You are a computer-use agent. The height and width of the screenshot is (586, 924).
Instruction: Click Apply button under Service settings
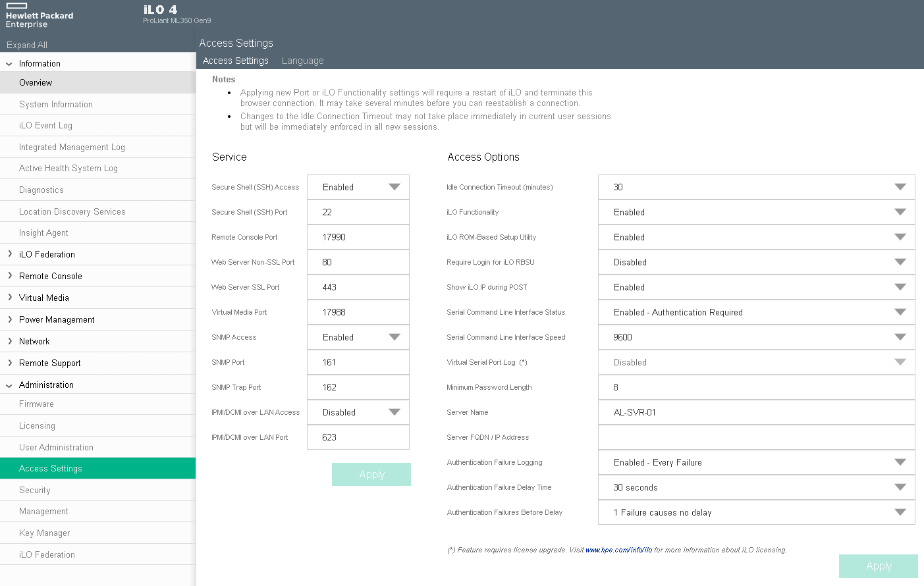pos(371,474)
